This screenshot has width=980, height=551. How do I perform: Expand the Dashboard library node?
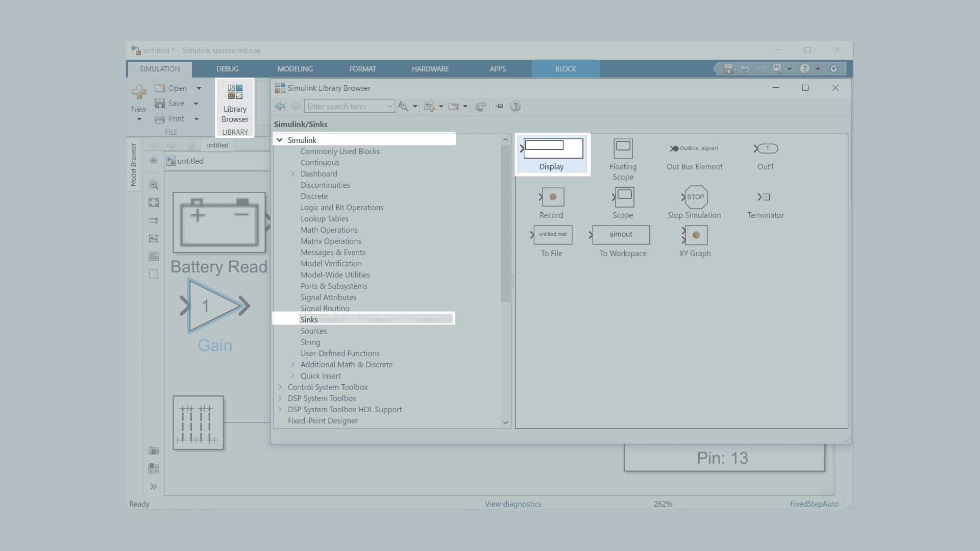(x=292, y=174)
